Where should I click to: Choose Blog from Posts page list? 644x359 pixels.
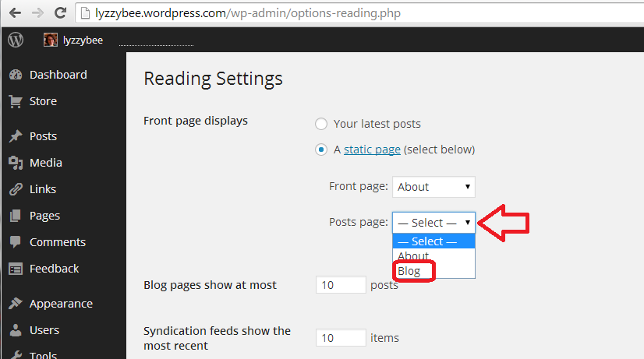click(x=409, y=271)
